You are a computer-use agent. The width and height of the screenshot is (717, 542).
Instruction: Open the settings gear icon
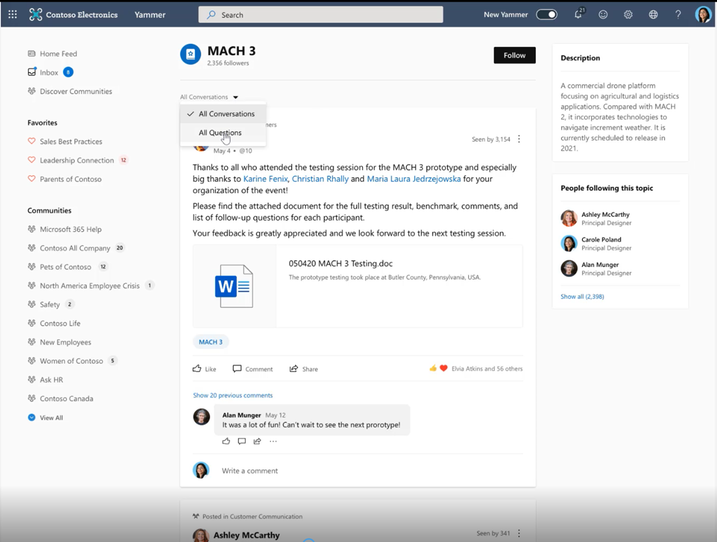[x=628, y=15]
